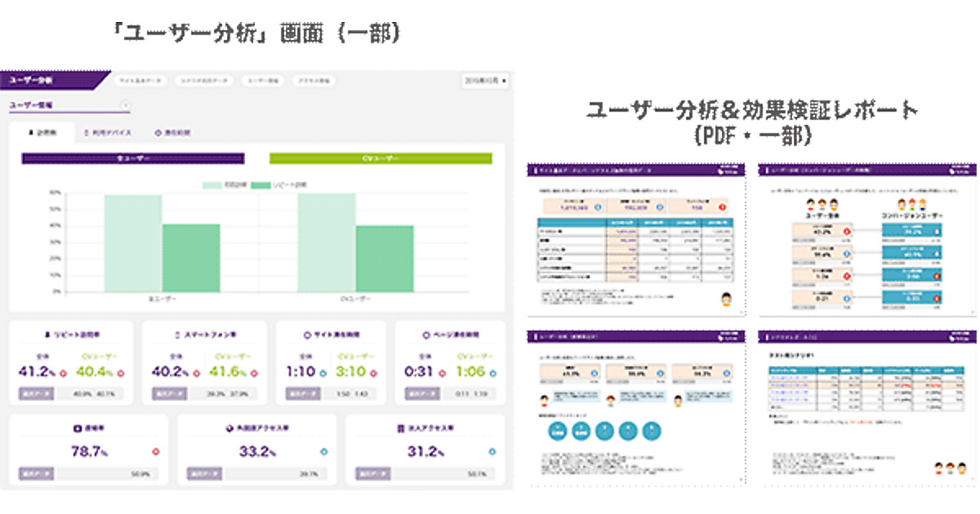Click the icon beside the 直帰率 title
The image size is (980, 514).
click(76, 428)
